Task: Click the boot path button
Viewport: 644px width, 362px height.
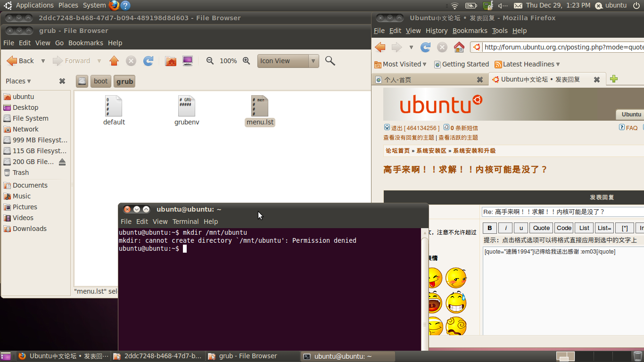Action: coord(100,81)
